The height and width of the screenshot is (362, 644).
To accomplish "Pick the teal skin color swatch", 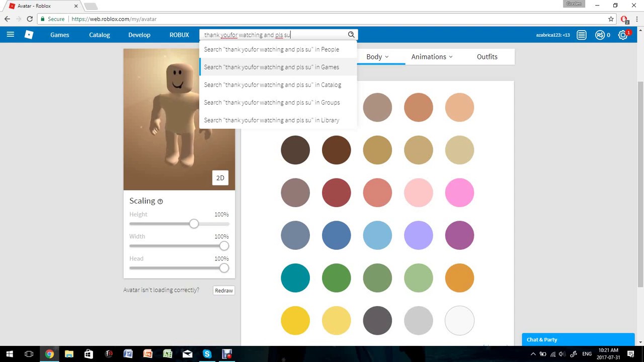I will point(295,278).
